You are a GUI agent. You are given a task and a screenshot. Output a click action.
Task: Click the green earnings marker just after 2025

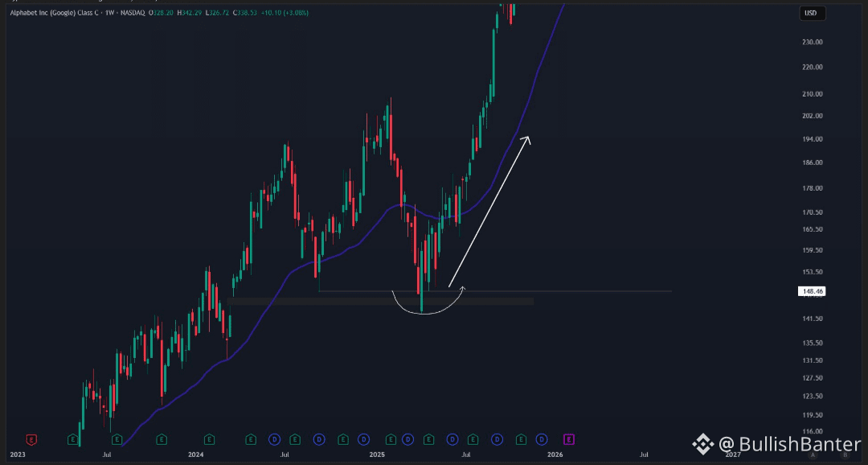[x=391, y=439]
